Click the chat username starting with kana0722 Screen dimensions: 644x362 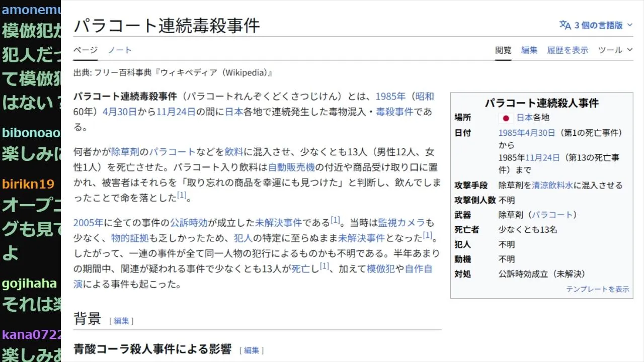pos(31,334)
